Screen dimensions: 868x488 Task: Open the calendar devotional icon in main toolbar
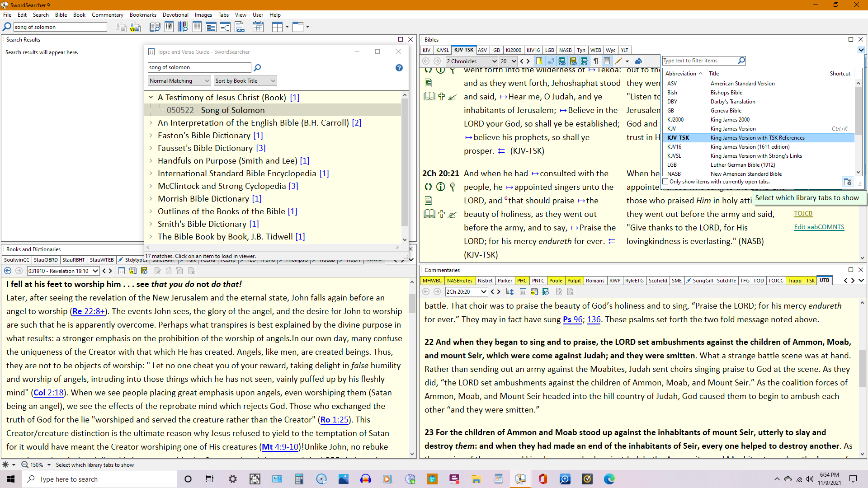[258, 27]
